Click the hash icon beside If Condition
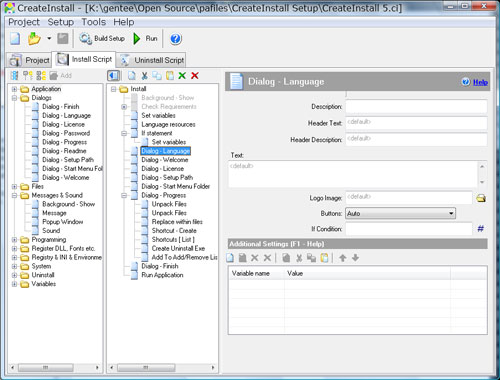Viewport: 500px width, 380px height. coord(481,229)
